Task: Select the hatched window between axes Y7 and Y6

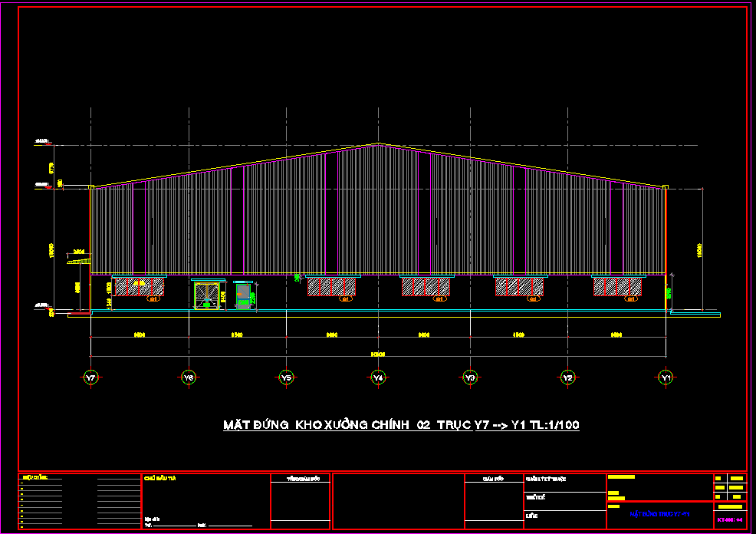Action: click(140, 287)
